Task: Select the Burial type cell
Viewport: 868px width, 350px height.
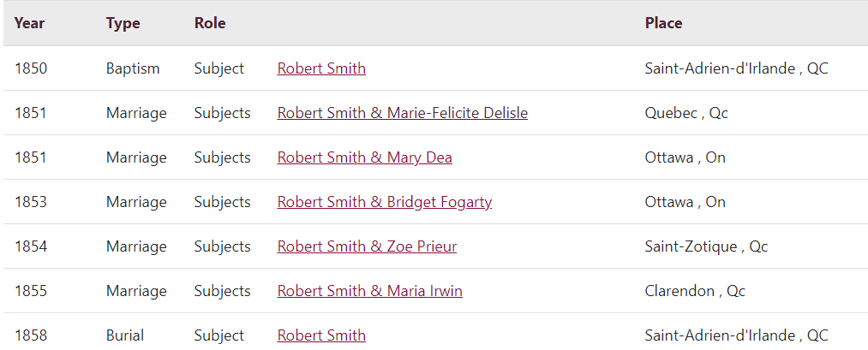Action: 125,335
